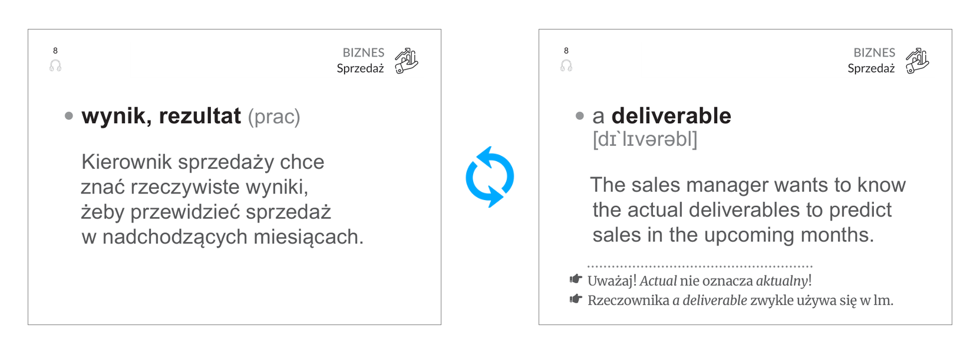Select the 'Sprzedaż' subcategory on right card
Image resolution: width=980 pixels, height=354 pixels.
871,68
